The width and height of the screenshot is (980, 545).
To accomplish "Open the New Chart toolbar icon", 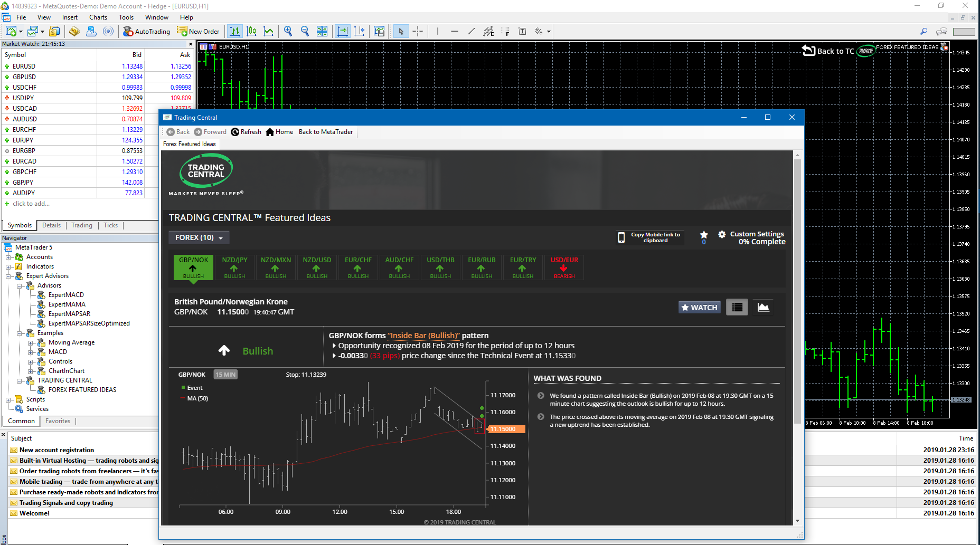I will [11, 32].
